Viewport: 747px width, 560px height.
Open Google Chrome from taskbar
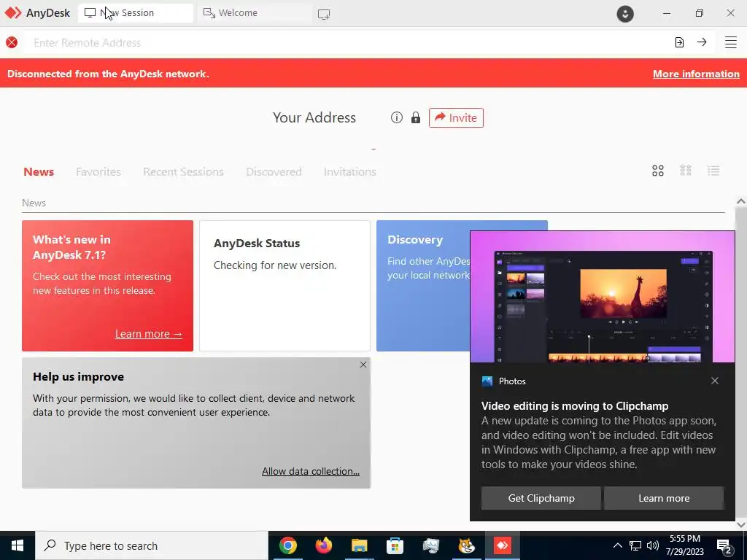pyautogui.click(x=287, y=545)
